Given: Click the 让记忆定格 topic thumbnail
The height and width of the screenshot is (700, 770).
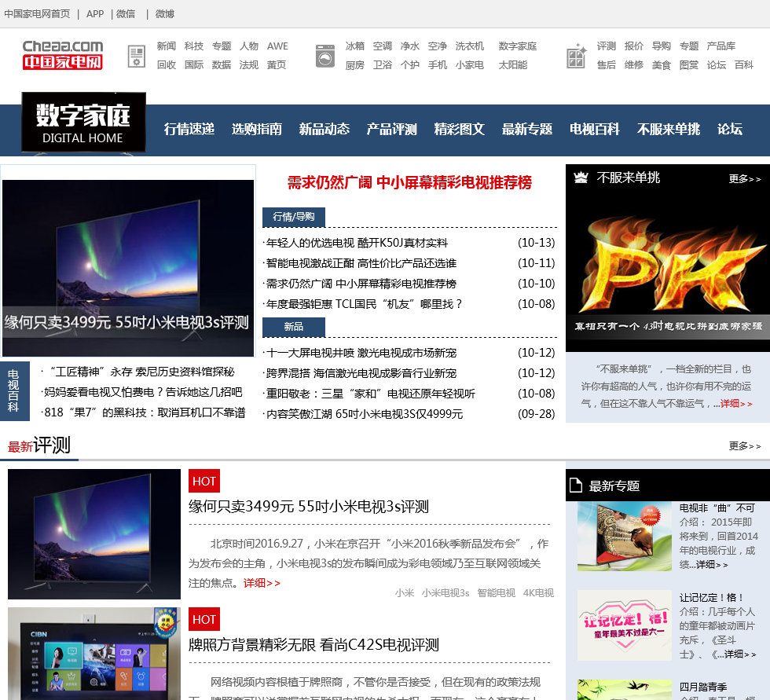Looking at the screenshot, I should click(x=624, y=625).
